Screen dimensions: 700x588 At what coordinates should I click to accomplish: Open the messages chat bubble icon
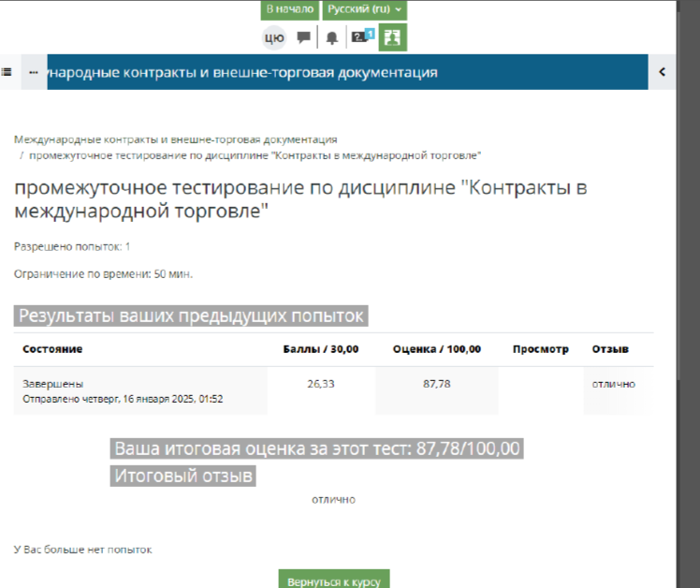coord(303,37)
